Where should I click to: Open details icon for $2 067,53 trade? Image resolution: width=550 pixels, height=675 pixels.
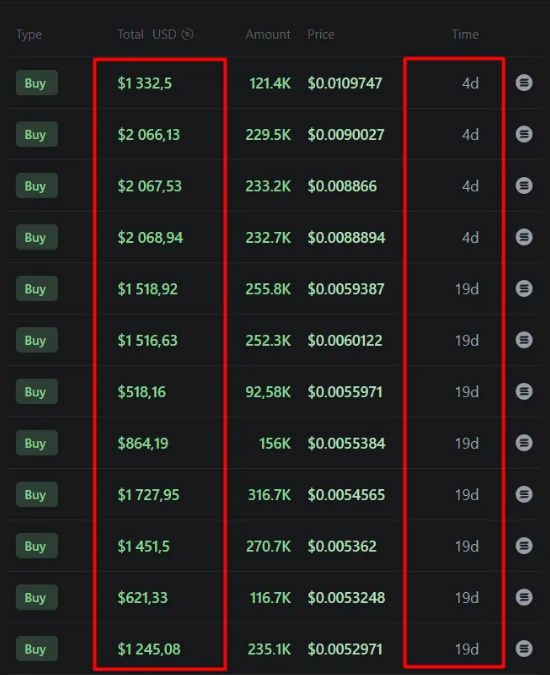[524, 186]
